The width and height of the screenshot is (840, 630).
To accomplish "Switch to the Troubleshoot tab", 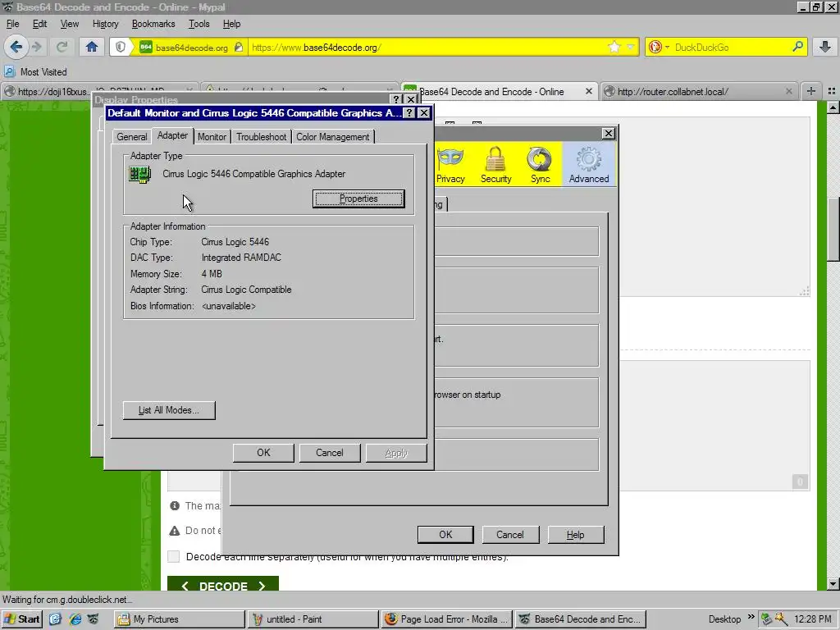I will coord(262,137).
